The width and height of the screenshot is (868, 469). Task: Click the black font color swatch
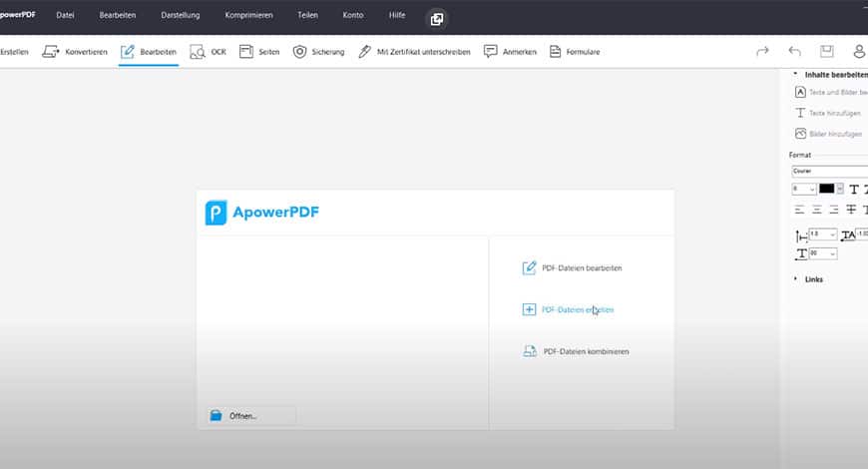point(826,189)
